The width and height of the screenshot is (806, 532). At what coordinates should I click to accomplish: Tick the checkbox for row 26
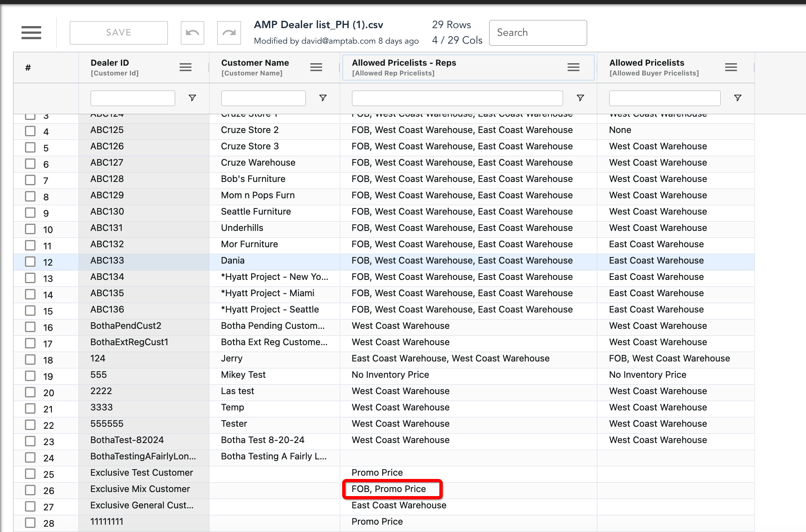[x=30, y=490]
